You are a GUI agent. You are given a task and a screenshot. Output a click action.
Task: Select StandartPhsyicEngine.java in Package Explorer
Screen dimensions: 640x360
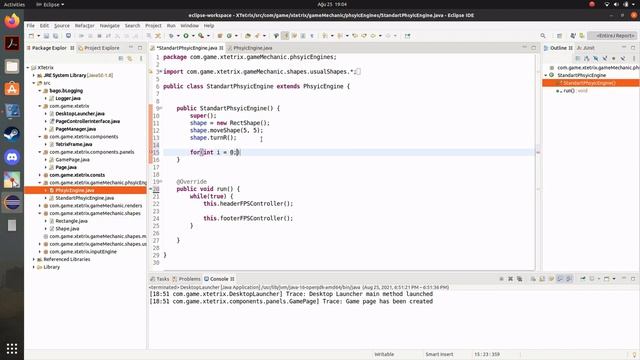click(84, 198)
